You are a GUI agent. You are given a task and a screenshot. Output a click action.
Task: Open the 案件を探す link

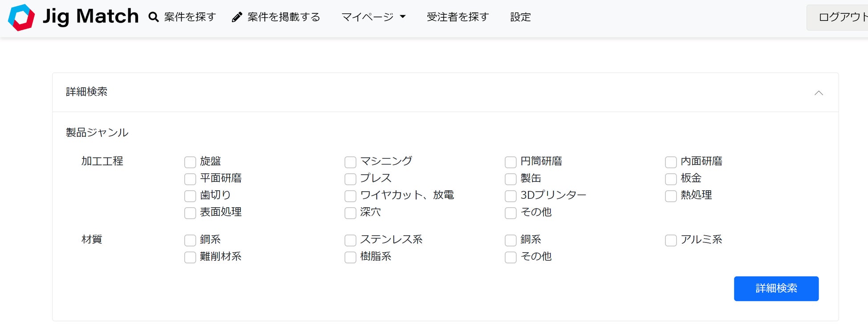pyautogui.click(x=190, y=17)
